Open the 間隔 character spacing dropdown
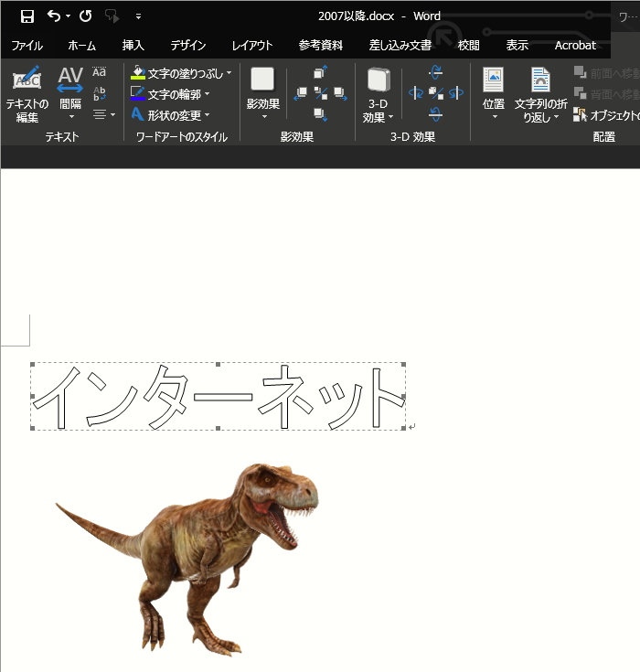Image resolution: width=640 pixels, height=672 pixels. pos(70,95)
